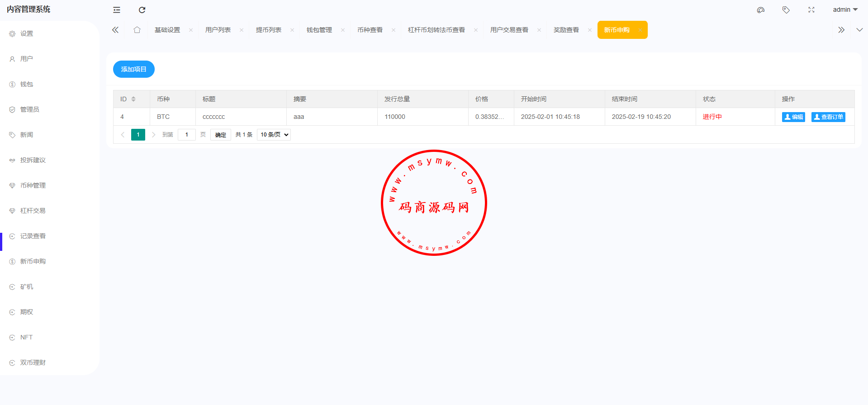This screenshot has width=868, height=405.
Task: Go to the next page arrow
Action: (154, 135)
